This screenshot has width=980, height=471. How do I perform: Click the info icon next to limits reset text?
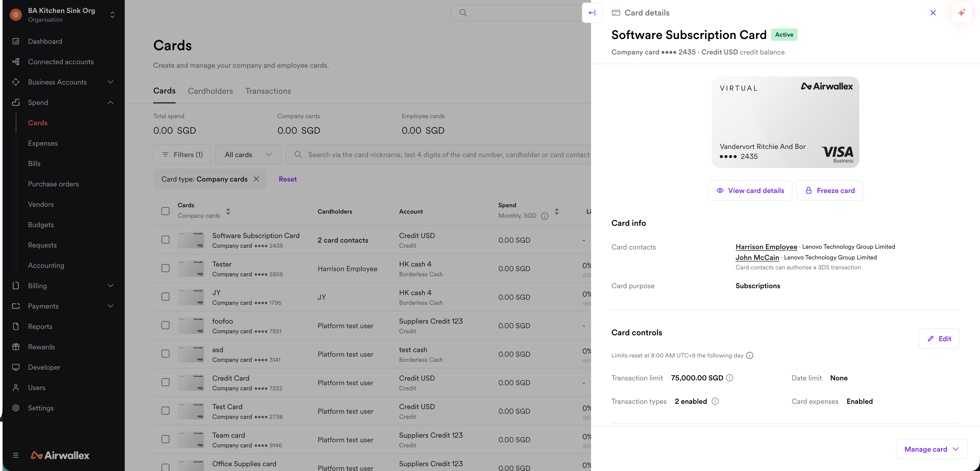click(749, 355)
